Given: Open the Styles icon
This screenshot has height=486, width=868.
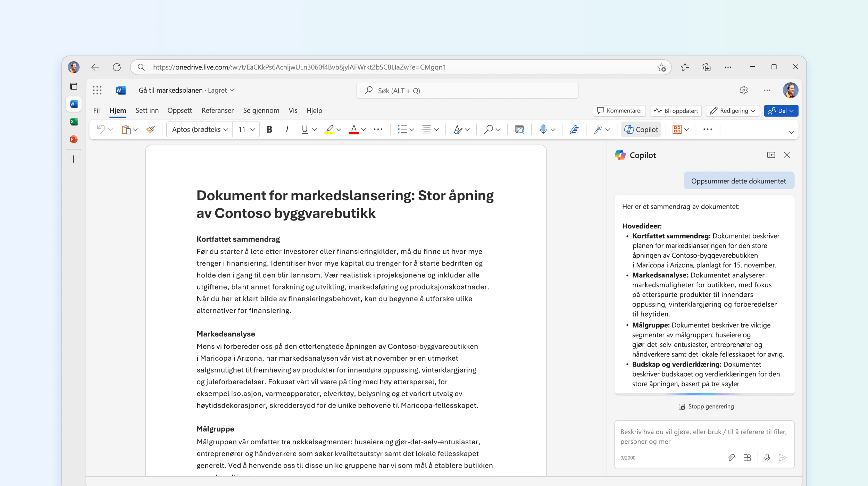Looking at the screenshot, I should [458, 129].
